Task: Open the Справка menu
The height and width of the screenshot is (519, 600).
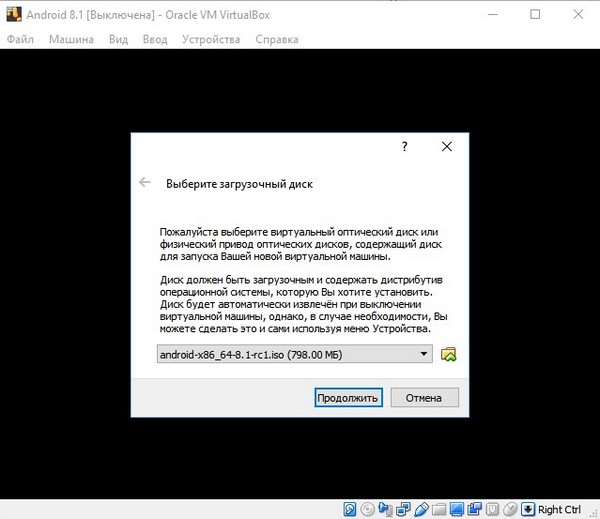Action: 277,39
